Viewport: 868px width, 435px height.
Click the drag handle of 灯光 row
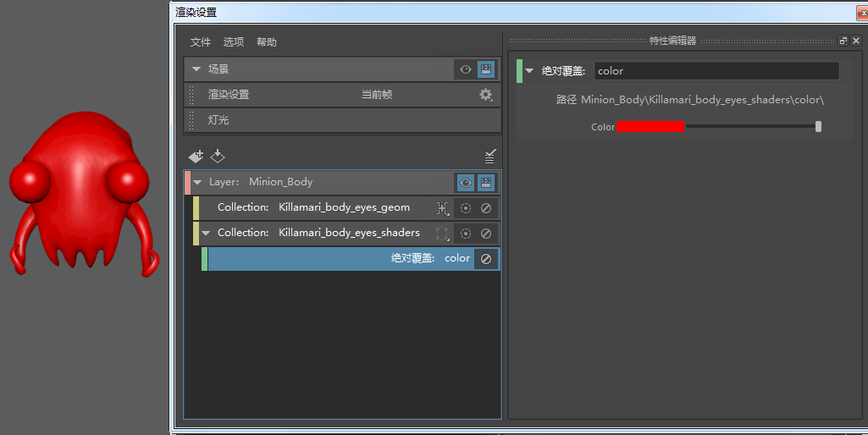pyautogui.click(x=191, y=120)
